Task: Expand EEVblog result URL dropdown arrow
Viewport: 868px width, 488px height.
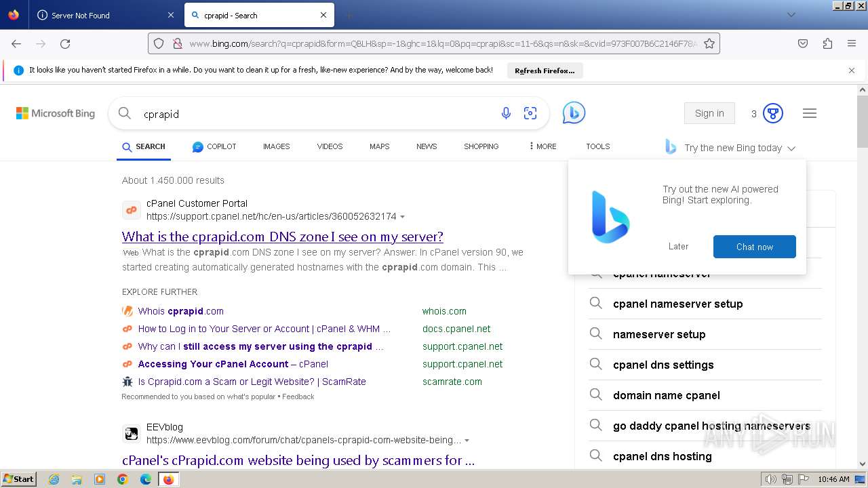Action: pyautogui.click(x=467, y=441)
